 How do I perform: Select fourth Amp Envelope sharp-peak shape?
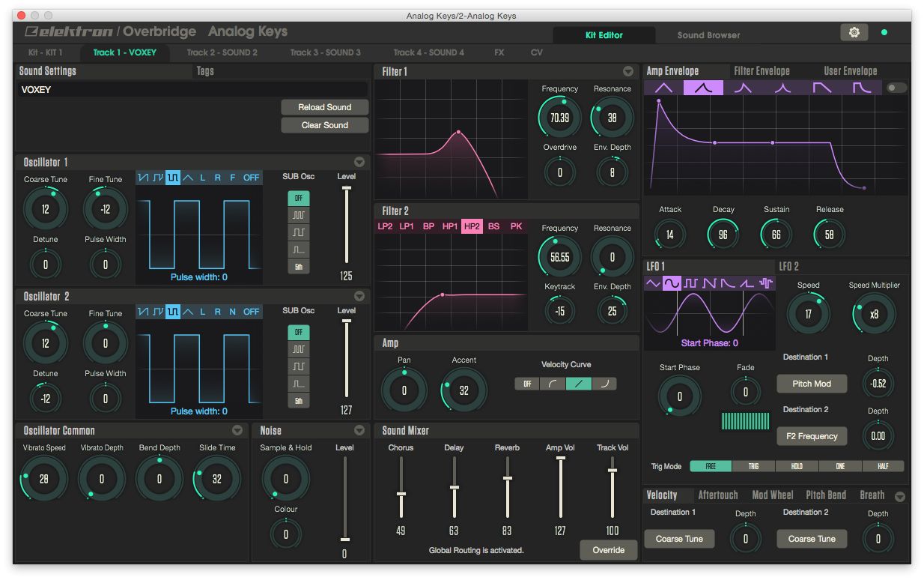(x=782, y=88)
